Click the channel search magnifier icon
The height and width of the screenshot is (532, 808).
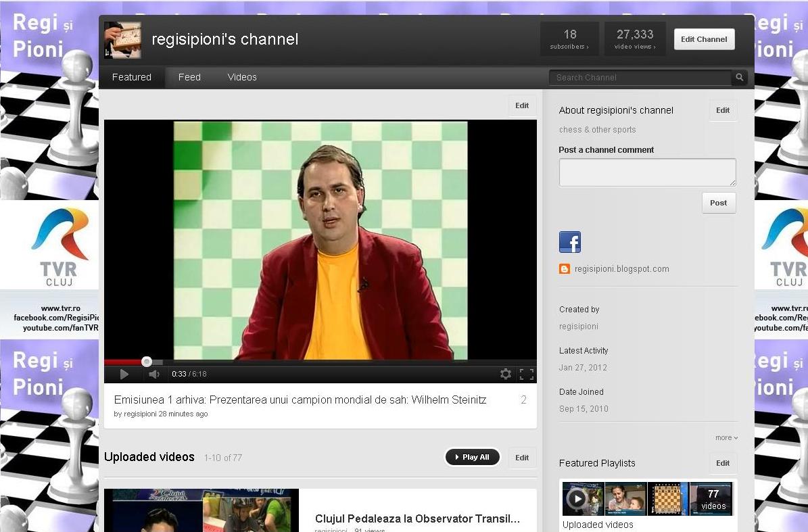coord(740,77)
